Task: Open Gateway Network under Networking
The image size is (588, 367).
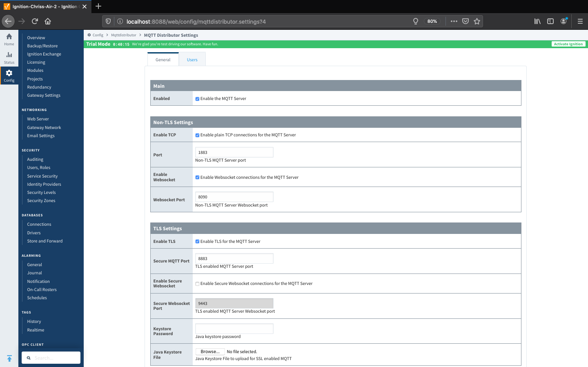Action: coord(44,127)
